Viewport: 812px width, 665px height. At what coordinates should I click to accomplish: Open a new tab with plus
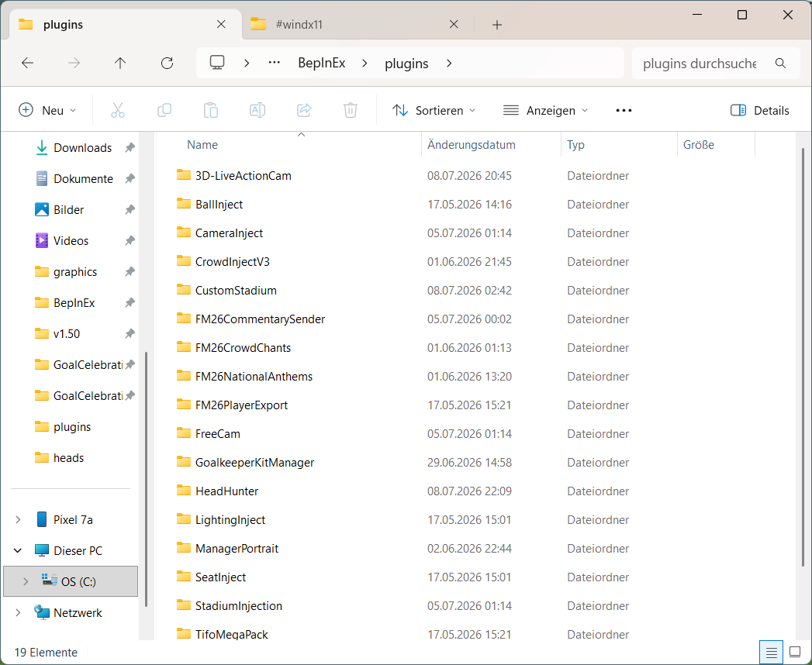point(496,25)
